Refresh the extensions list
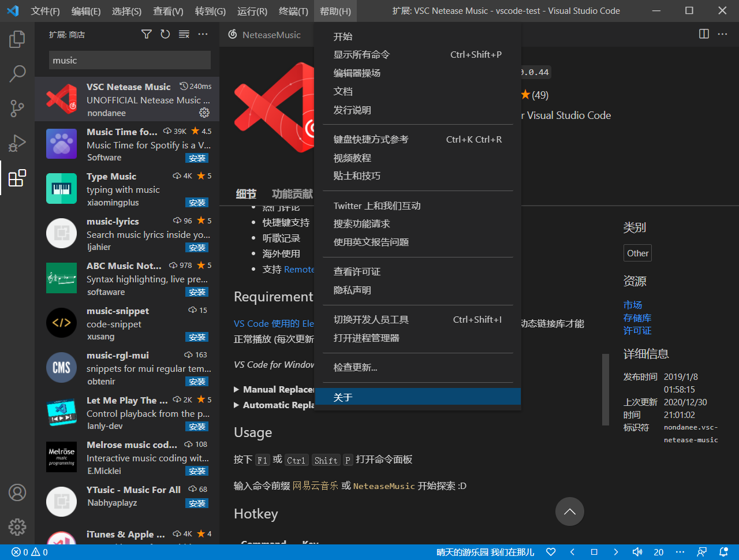The width and height of the screenshot is (739, 560). (x=165, y=35)
